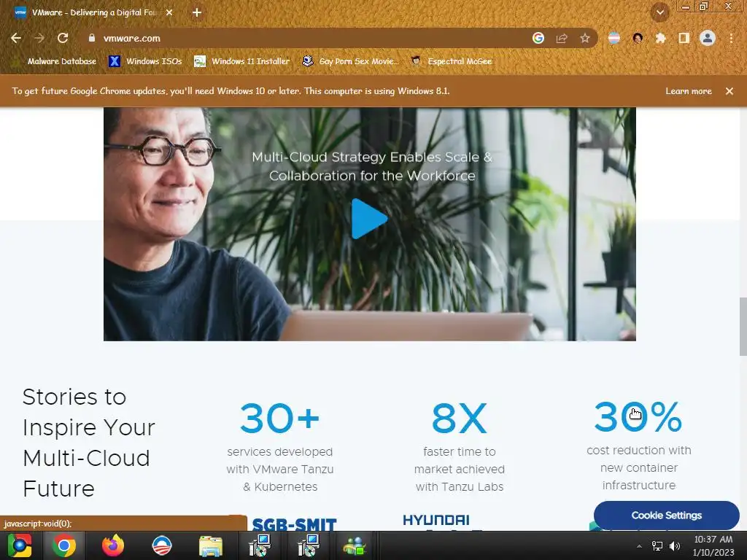The image size is (747, 560).
Task: Open the Start button on taskbar
Action: [x=20, y=545]
